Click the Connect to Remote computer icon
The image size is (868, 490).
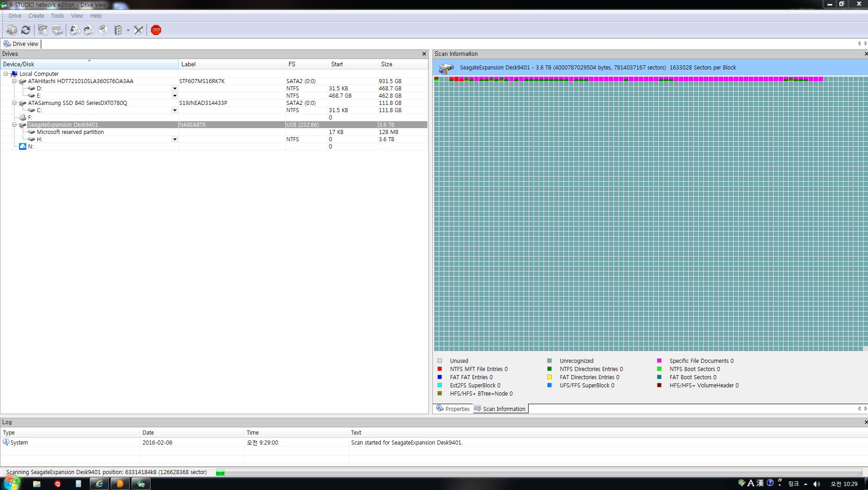(12, 30)
